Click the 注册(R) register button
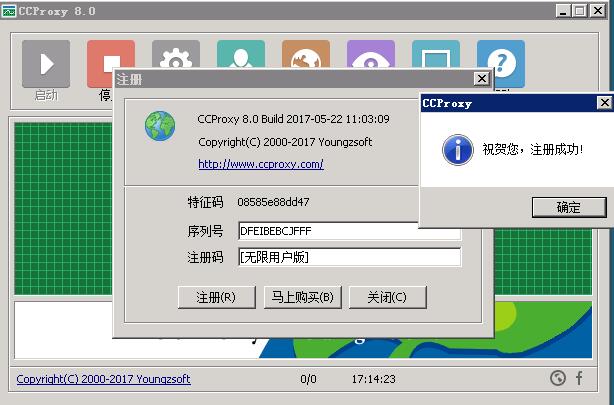614x405 pixels. point(217,297)
